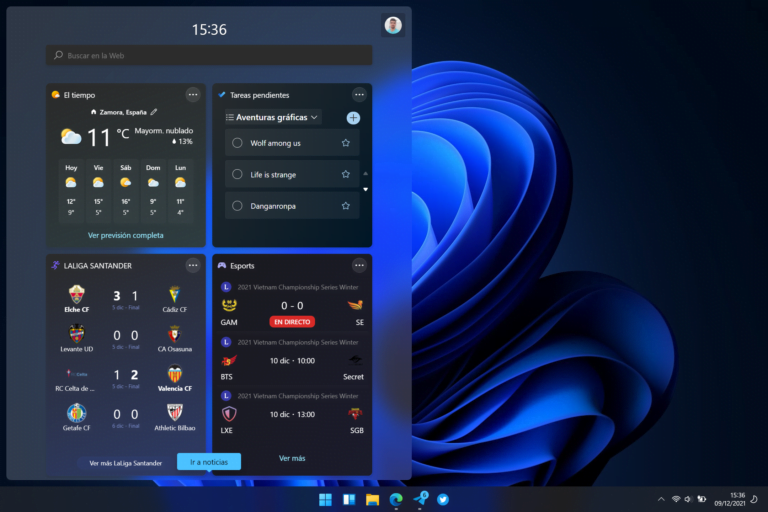Image resolution: width=768 pixels, height=512 pixels.
Task: Open Tareas pendientes widget options menu
Action: [x=359, y=95]
